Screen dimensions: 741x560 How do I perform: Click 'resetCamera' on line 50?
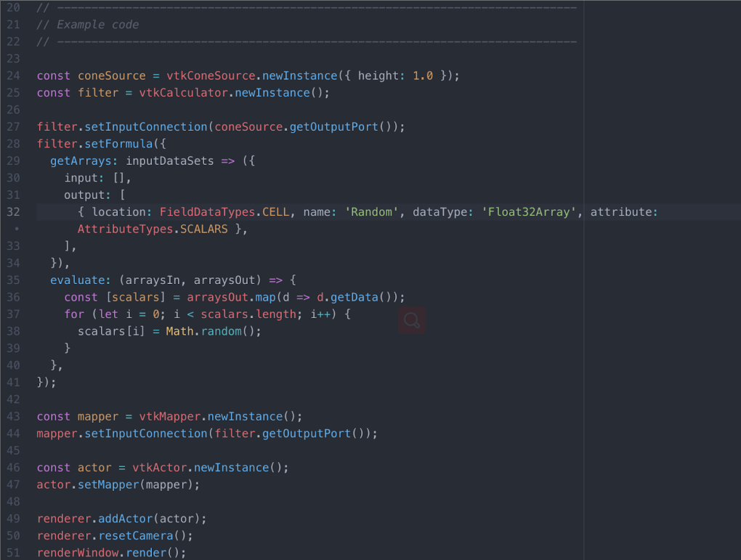[x=136, y=535]
